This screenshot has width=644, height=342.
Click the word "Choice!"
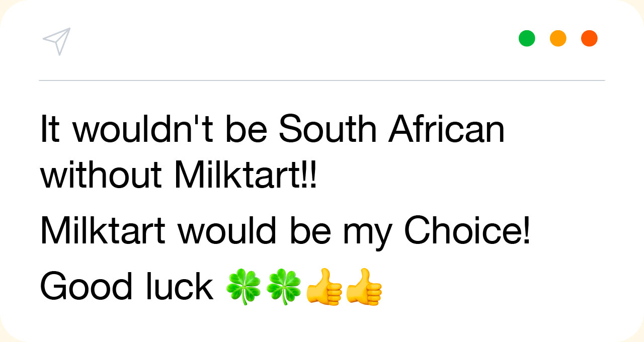pos(467,231)
